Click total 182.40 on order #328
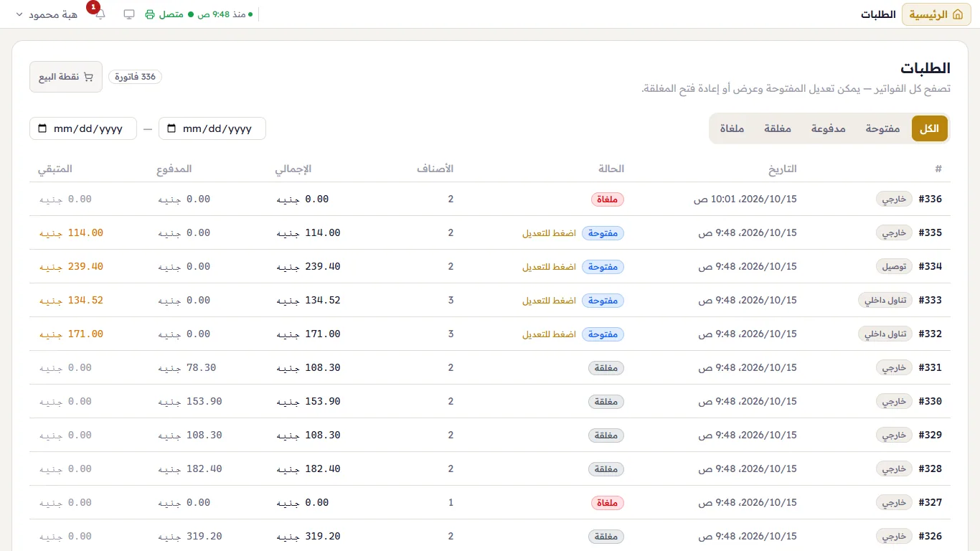This screenshot has height=551, width=980. tap(308, 469)
